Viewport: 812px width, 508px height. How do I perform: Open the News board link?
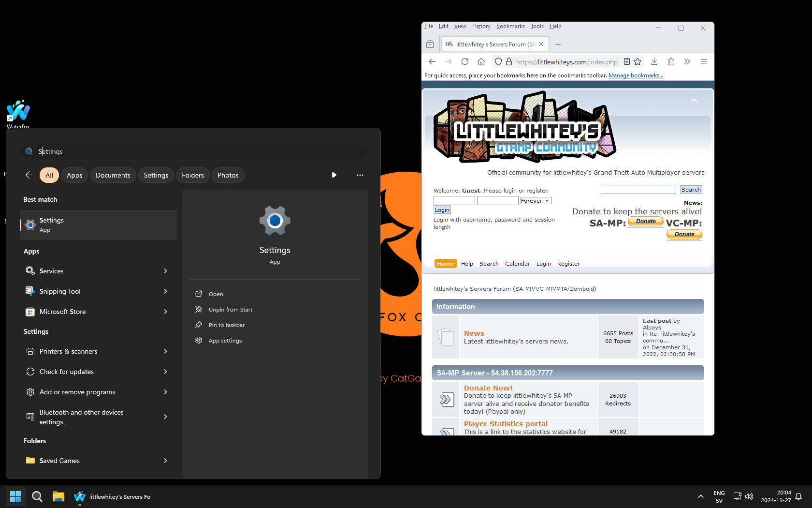point(474,333)
